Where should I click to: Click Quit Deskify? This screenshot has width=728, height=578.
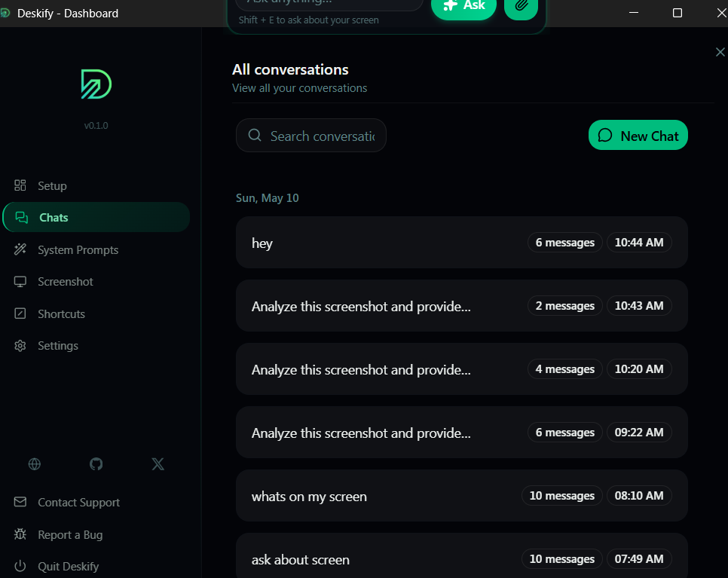click(69, 567)
